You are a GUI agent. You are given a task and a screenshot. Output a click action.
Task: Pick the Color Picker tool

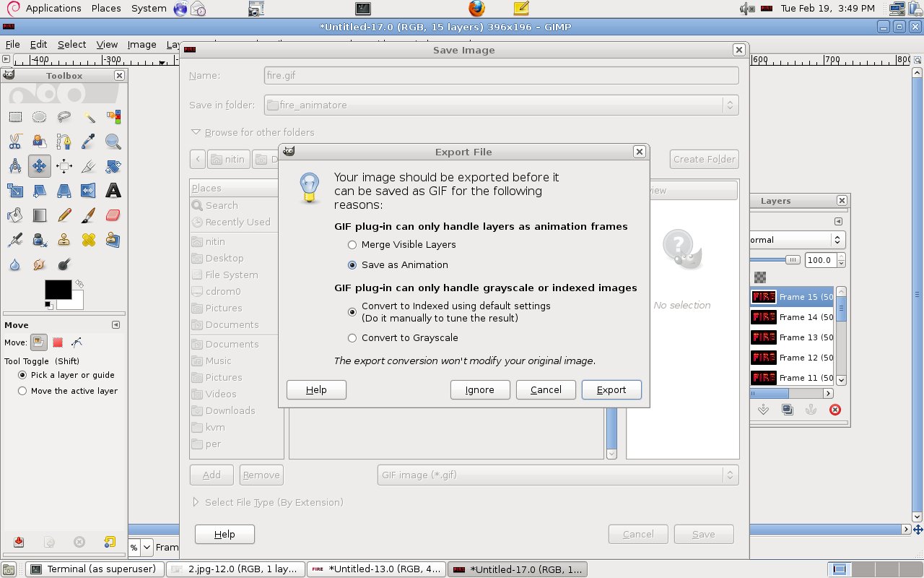[88, 142]
